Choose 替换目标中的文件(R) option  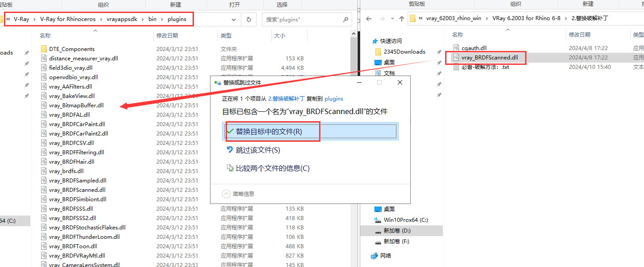(269, 131)
